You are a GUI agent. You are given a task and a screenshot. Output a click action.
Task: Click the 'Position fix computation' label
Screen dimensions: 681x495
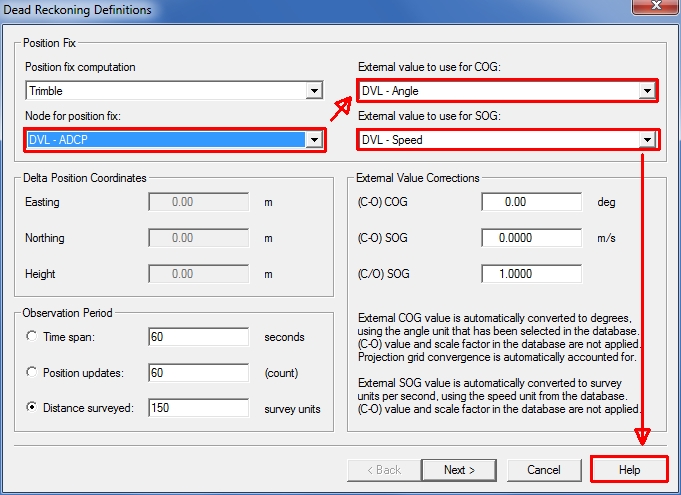pyautogui.click(x=80, y=67)
